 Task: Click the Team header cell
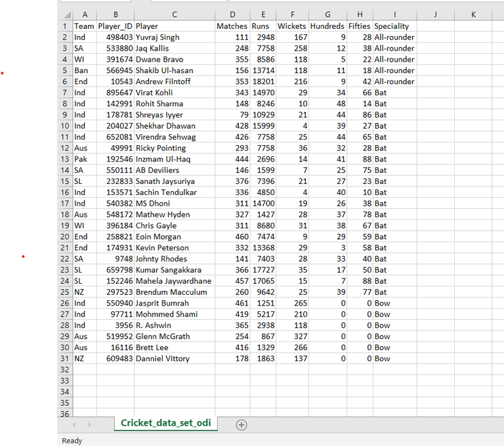[85, 26]
